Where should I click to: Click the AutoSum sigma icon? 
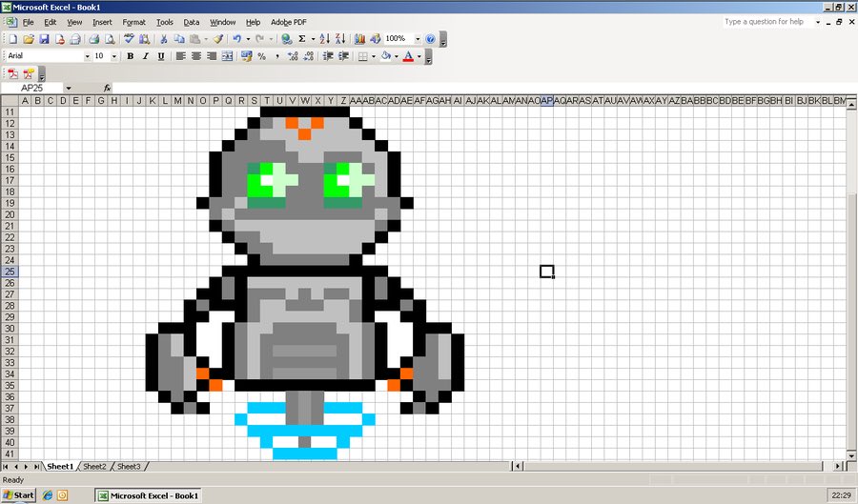click(x=302, y=39)
